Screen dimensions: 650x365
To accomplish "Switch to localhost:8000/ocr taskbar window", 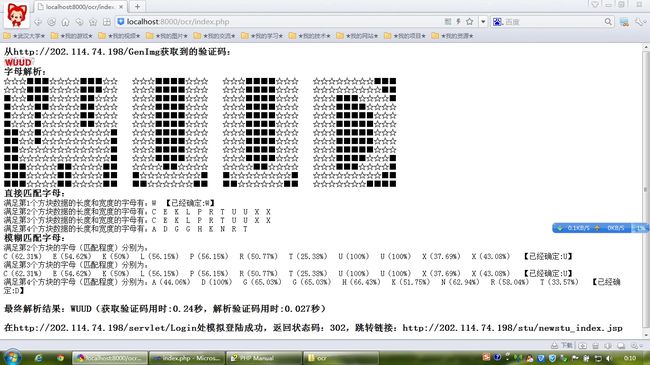I will [x=109, y=358].
